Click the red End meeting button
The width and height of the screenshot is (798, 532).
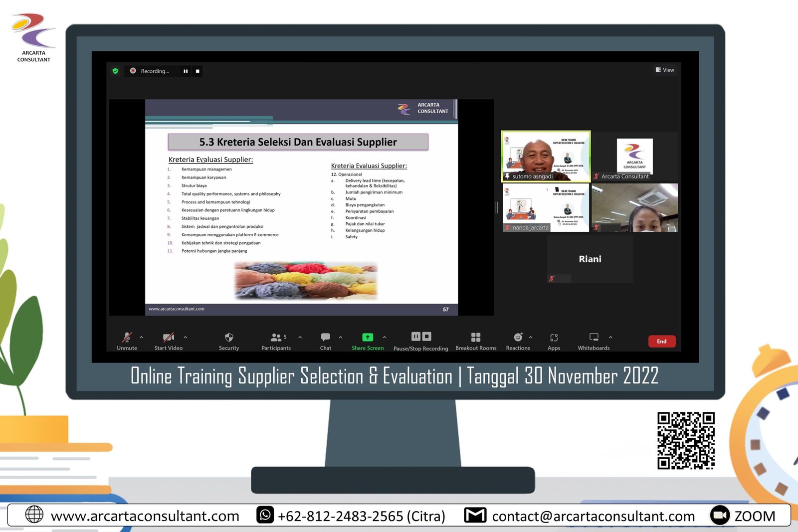click(x=661, y=341)
